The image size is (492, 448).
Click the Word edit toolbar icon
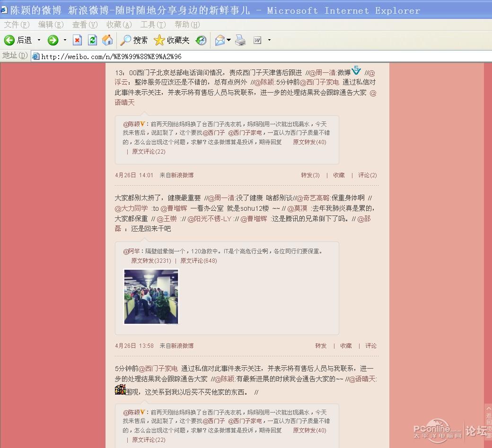click(257, 40)
